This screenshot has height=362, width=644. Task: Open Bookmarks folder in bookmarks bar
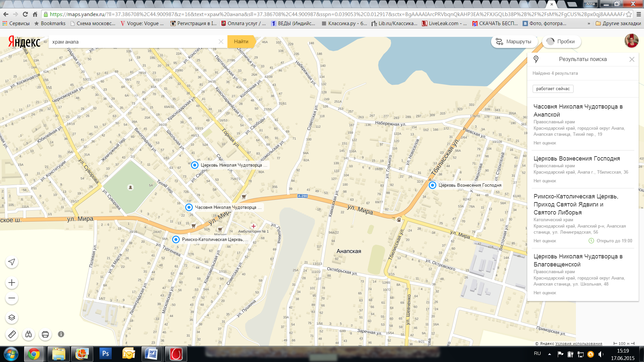click(50, 23)
